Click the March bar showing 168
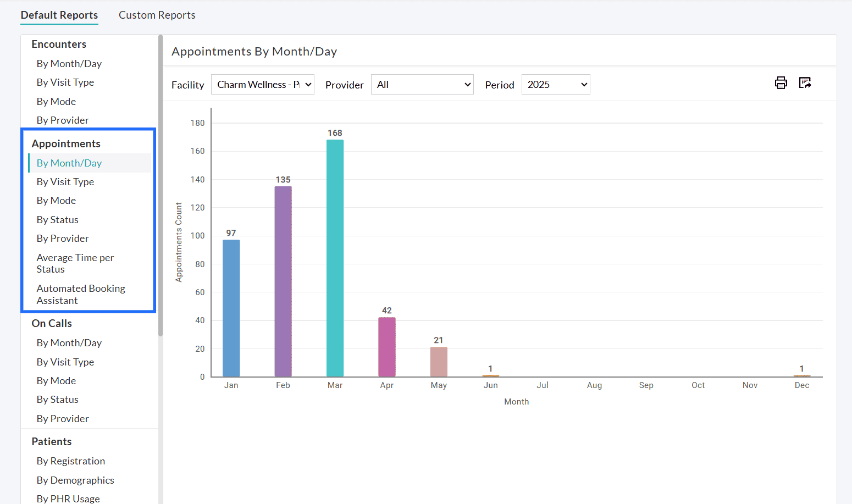This screenshot has width=852, height=504. pyautogui.click(x=335, y=258)
